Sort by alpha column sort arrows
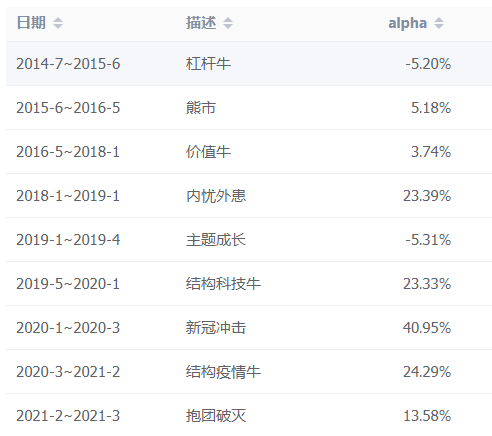492x436 pixels. 439,23
